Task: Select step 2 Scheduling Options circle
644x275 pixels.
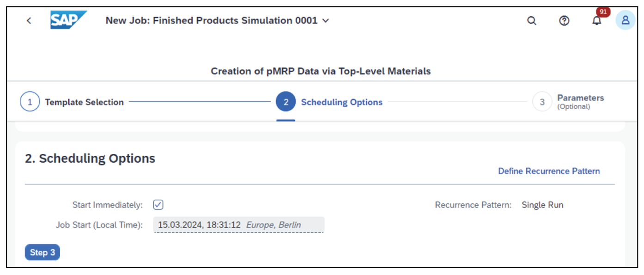Action: point(286,101)
